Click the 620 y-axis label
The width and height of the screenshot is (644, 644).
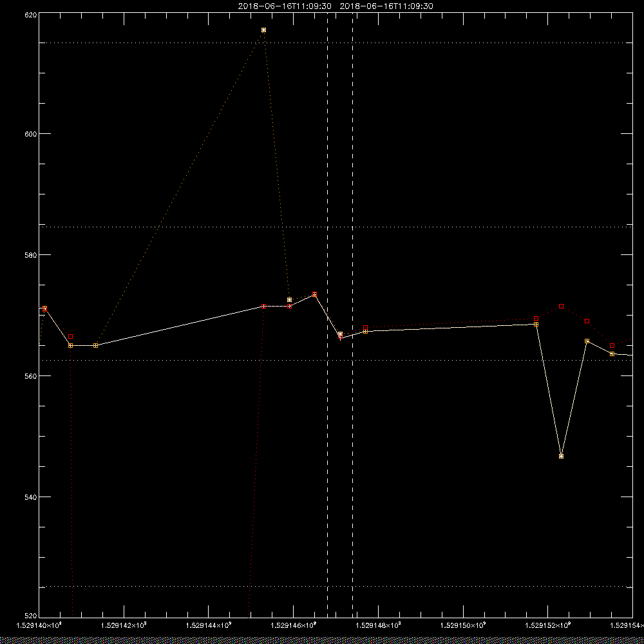(31, 14)
